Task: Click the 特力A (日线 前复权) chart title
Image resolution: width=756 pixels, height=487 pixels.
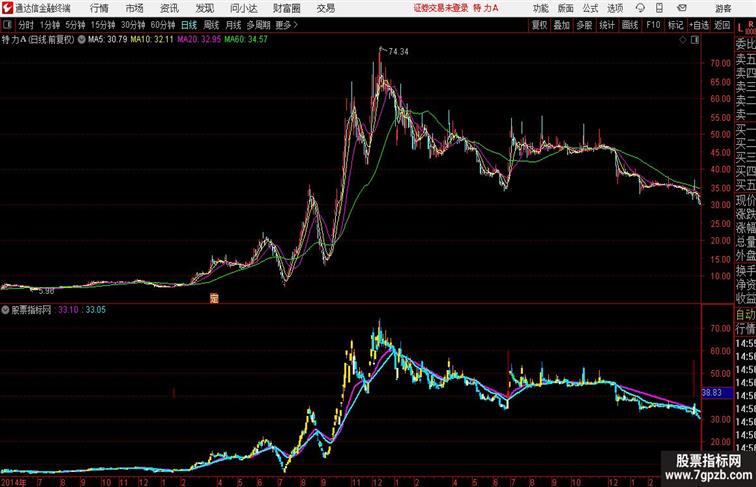Action: click(38, 40)
